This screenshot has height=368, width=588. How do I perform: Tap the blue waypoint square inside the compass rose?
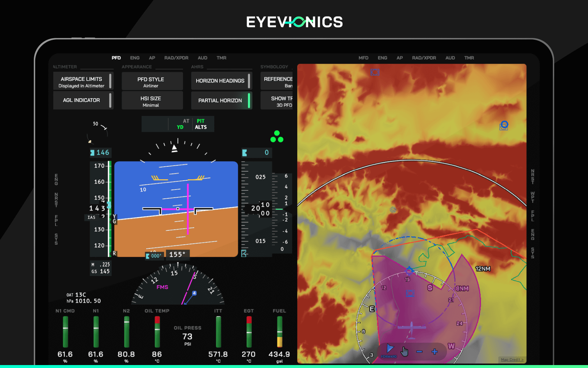click(410, 293)
